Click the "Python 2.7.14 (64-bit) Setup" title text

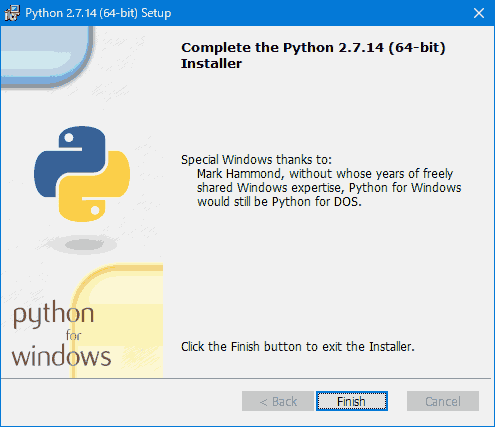(x=98, y=13)
